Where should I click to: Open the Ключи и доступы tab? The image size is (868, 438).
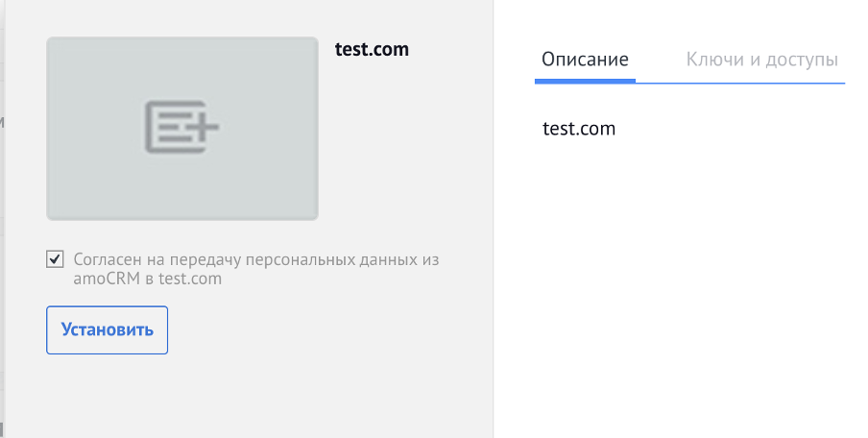[x=761, y=60]
